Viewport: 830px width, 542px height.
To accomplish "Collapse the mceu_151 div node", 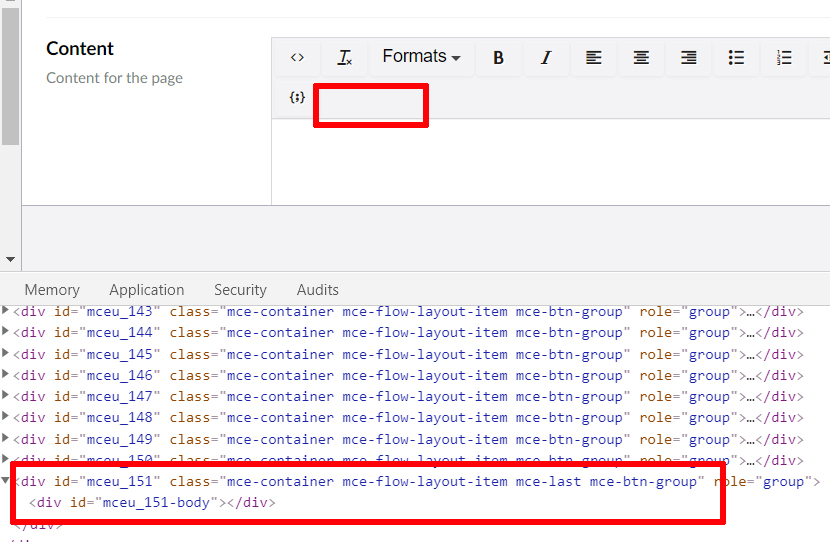I will 5,481.
